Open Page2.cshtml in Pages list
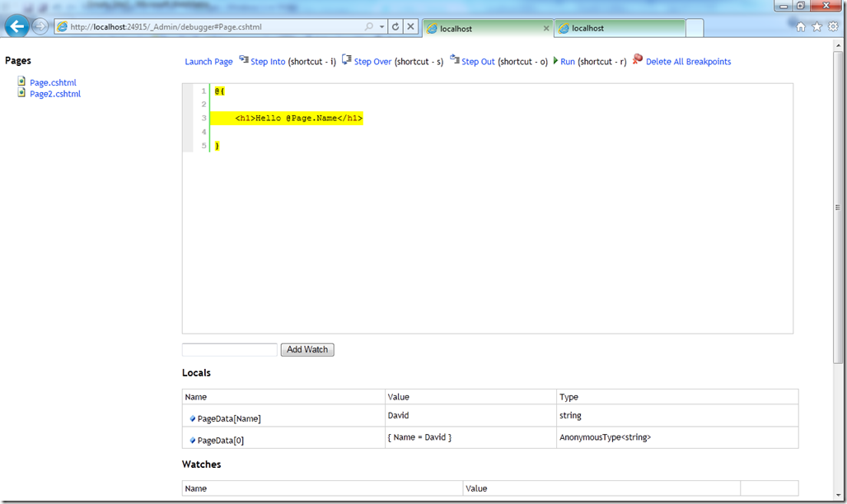Viewport: 847px width, 504px height. [55, 94]
